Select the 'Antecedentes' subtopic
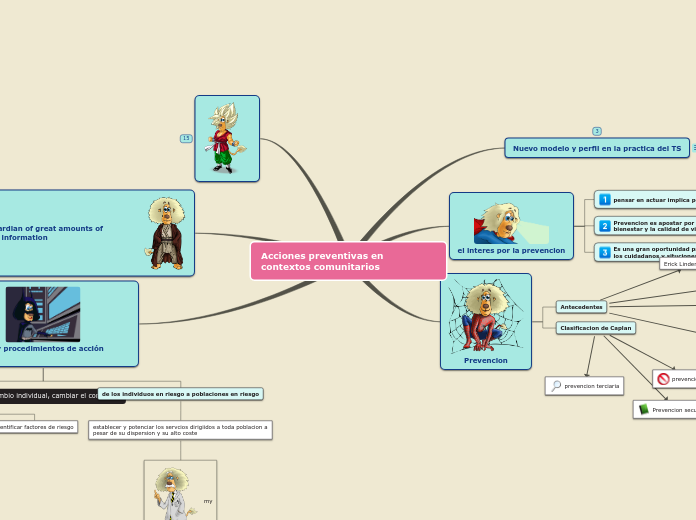The height and width of the screenshot is (520, 696). (581, 307)
